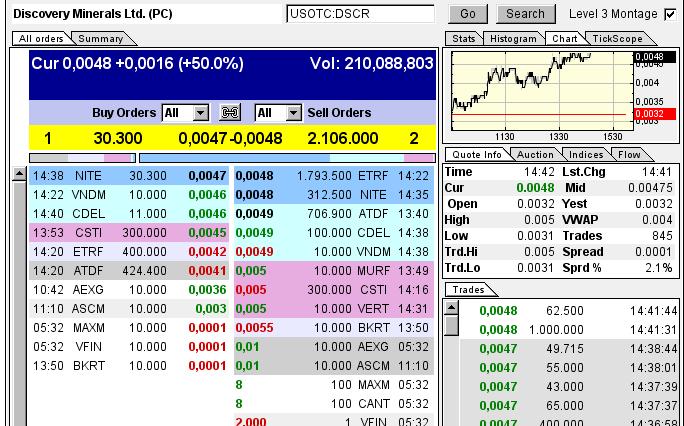Open the Auction tab
The width and height of the screenshot is (684, 426).
535,154
